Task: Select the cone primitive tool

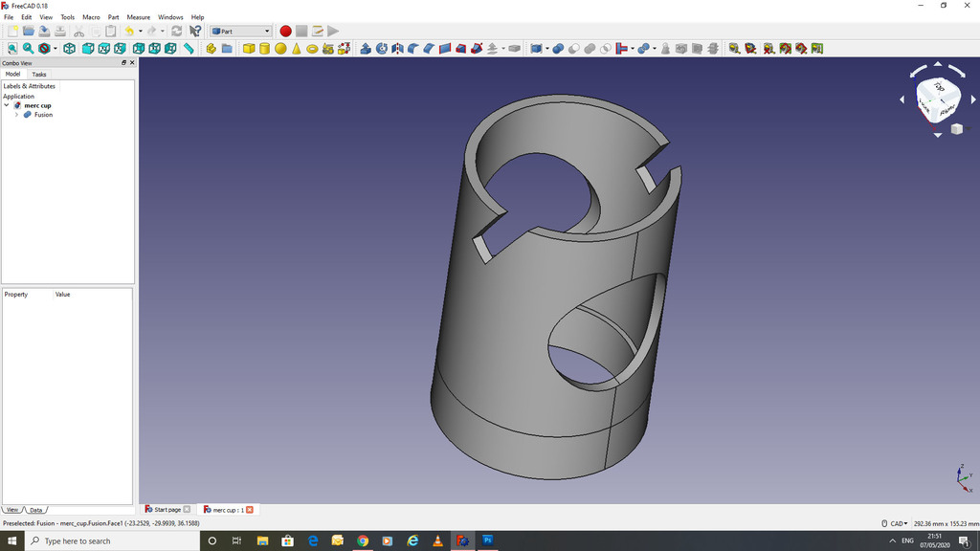Action: (x=297, y=49)
